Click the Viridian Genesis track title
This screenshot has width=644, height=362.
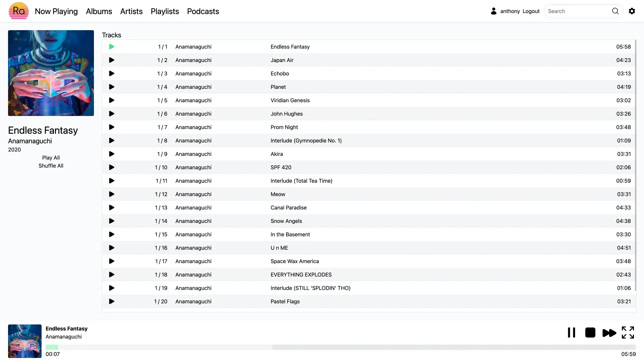coord(290,100)
